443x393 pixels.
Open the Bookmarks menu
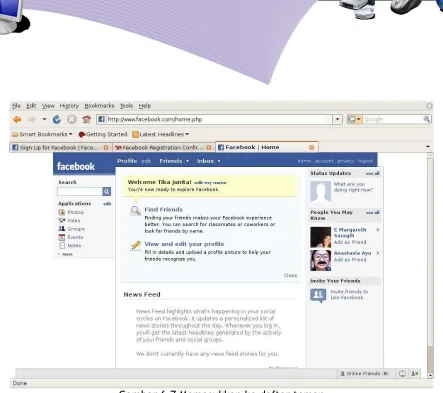click(99, 106)
